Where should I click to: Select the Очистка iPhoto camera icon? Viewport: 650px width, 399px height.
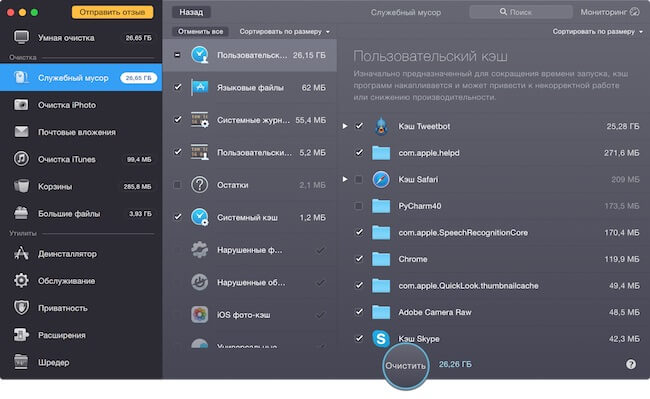click(21, 105)
